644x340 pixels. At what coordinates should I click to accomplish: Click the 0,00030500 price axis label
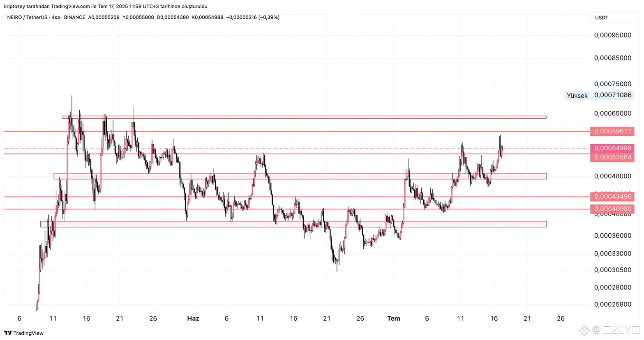point(613,270)
